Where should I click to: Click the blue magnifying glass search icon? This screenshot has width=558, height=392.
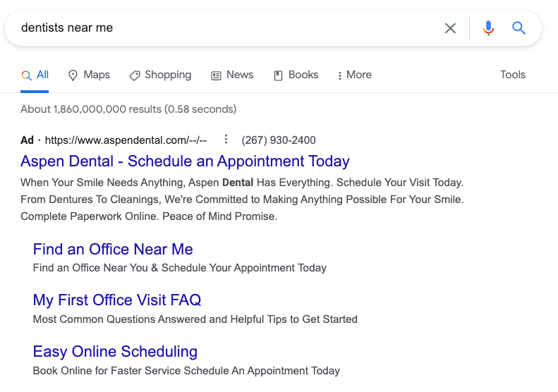518,27
